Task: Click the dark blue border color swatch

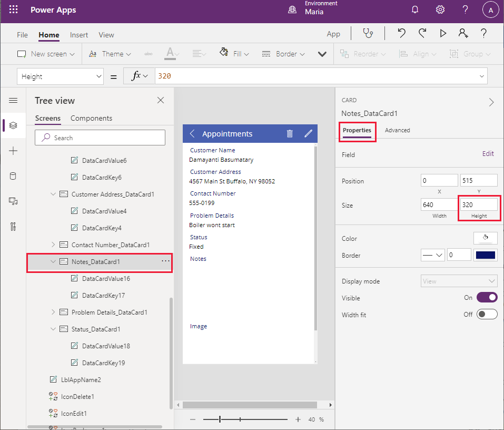Action: point(485,255)
